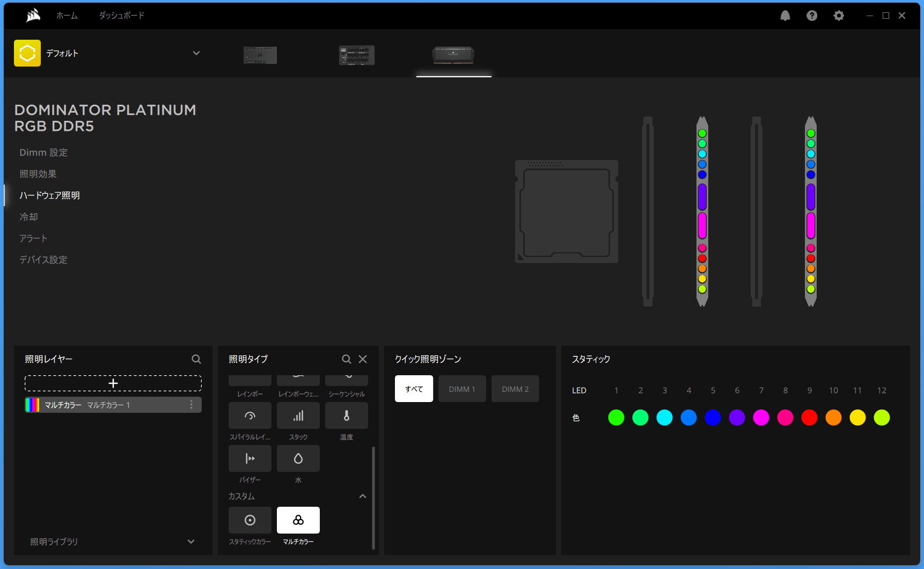This screenshot has width=924, height=569.
Task: Select the motherboard device thumbnail
Action: (x=260, y=55)
